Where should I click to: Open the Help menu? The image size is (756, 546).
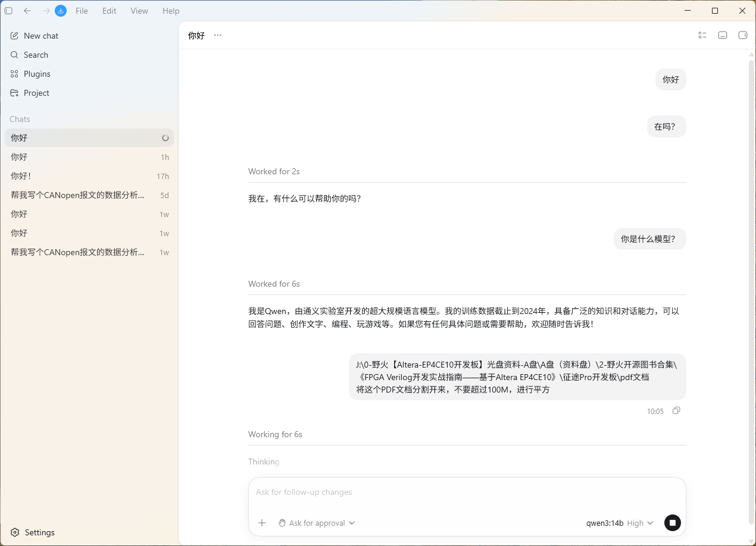[x=171, y=11]
